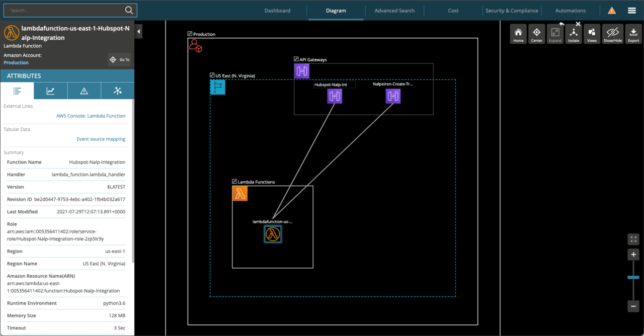Image resolution: width=644 pixels, height=336 pixels.
Task: Toggle the Lambda Functions checkbox
Action: [x=234, y=182]
